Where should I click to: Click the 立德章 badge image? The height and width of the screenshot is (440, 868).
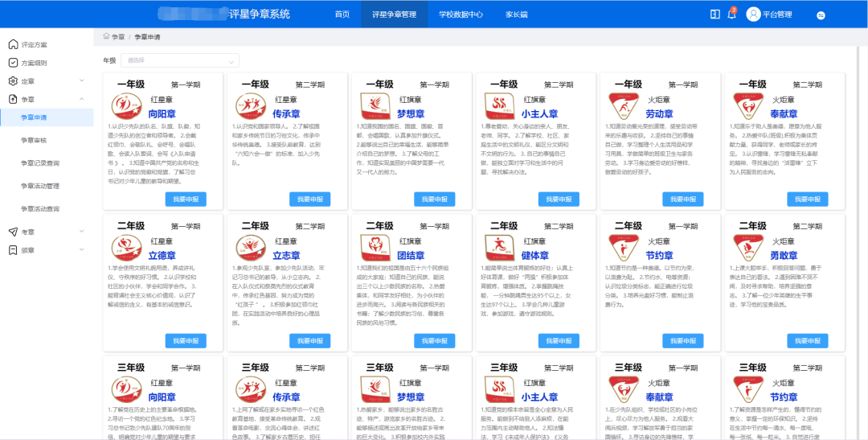point(126,248)
